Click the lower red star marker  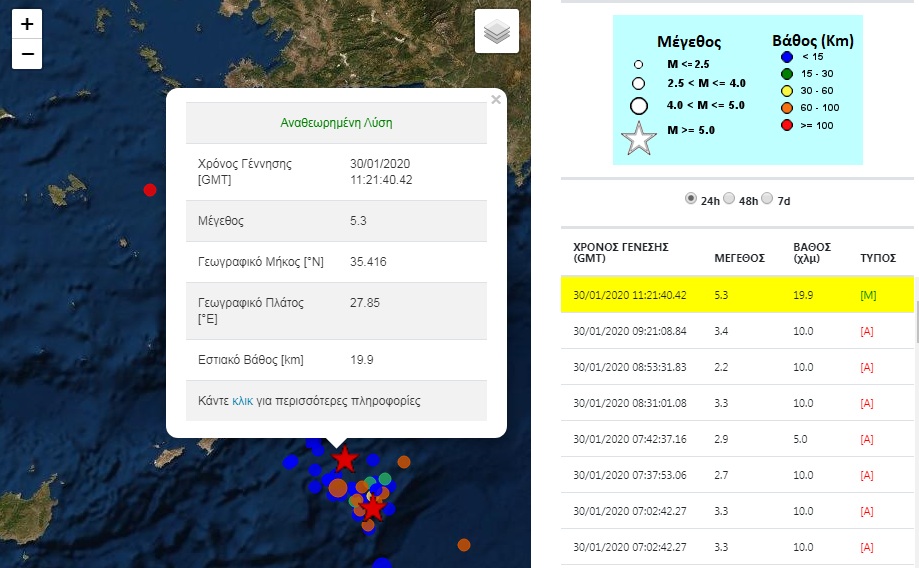[x=373, y=508]
